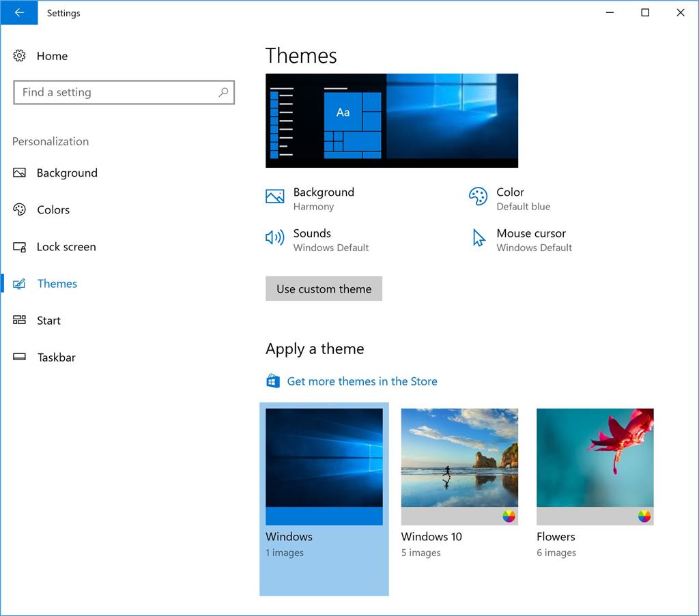The height and width of the screenshot is (616, 699).
Task: Click the '5 images' text
Action: tap(420, 553)
